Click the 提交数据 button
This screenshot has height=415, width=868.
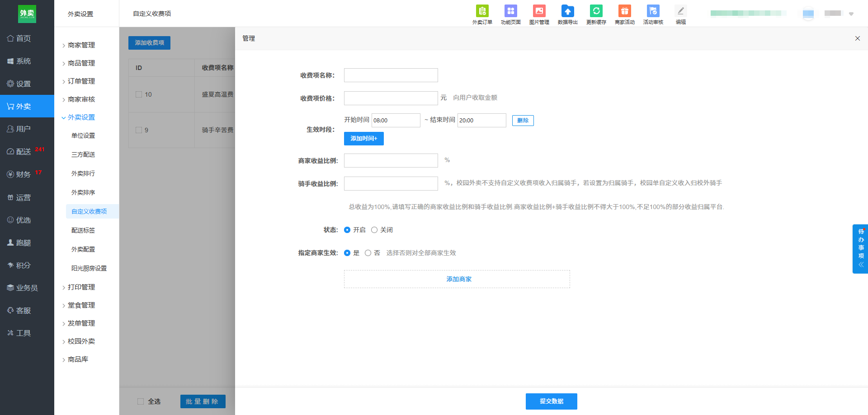tap(551, 401)
